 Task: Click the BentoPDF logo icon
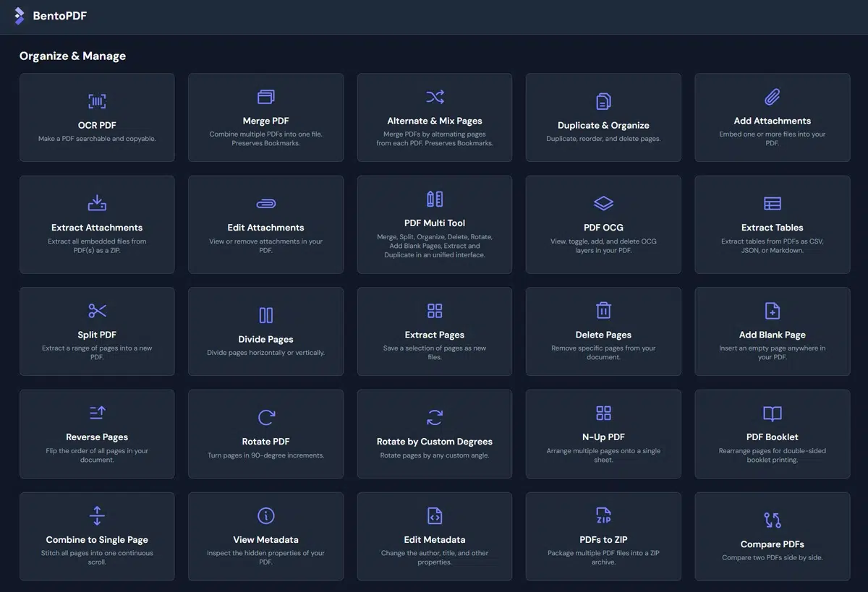click(x=20, y=16)
